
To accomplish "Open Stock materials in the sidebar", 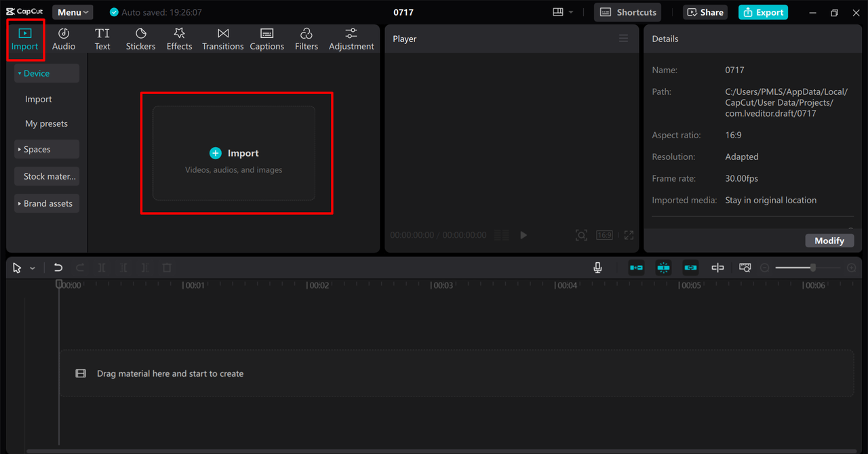I will (47, 176).
